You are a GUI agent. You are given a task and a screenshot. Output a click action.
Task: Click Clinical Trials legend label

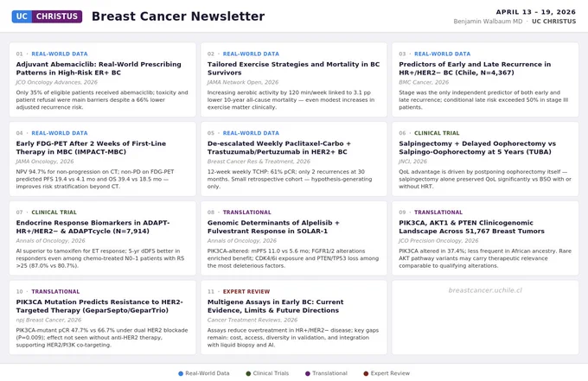click(x=271, y=373)
